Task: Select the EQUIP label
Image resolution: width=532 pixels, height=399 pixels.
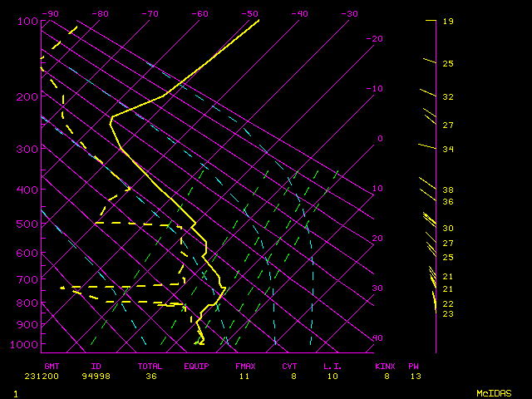Action: click(196, 366)
